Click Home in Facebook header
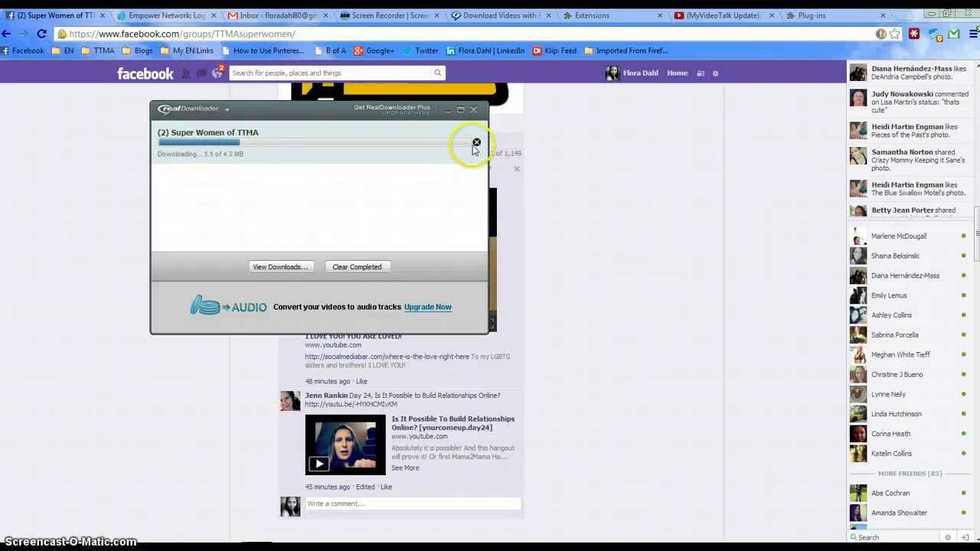Screen dimensions: 980x551 tap(677, 73)
